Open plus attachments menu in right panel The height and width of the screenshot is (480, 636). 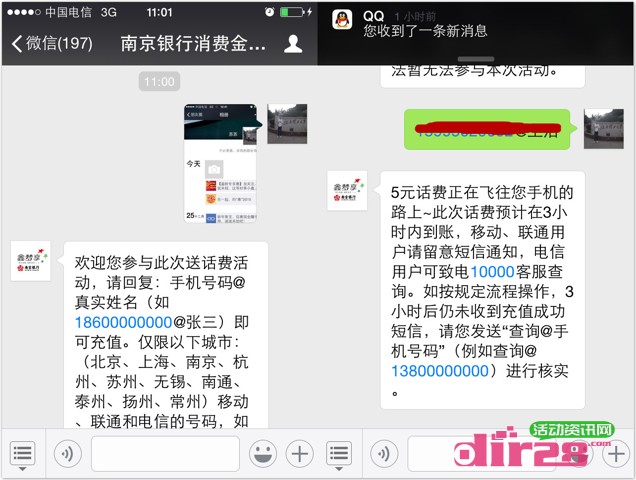coord(616,454)
